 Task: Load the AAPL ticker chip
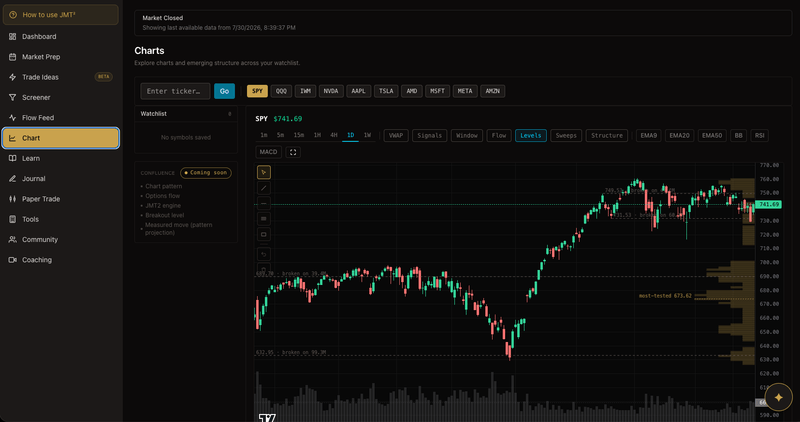point(359,91)
